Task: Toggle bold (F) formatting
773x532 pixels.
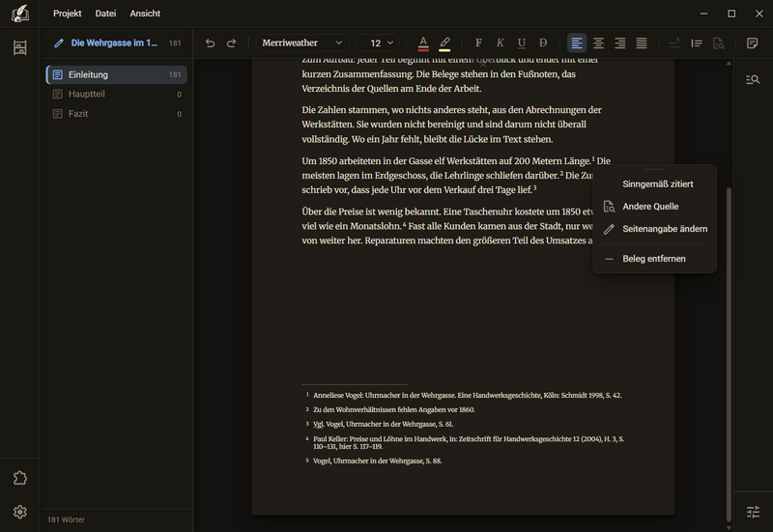Action: click(x=478, y=42)
